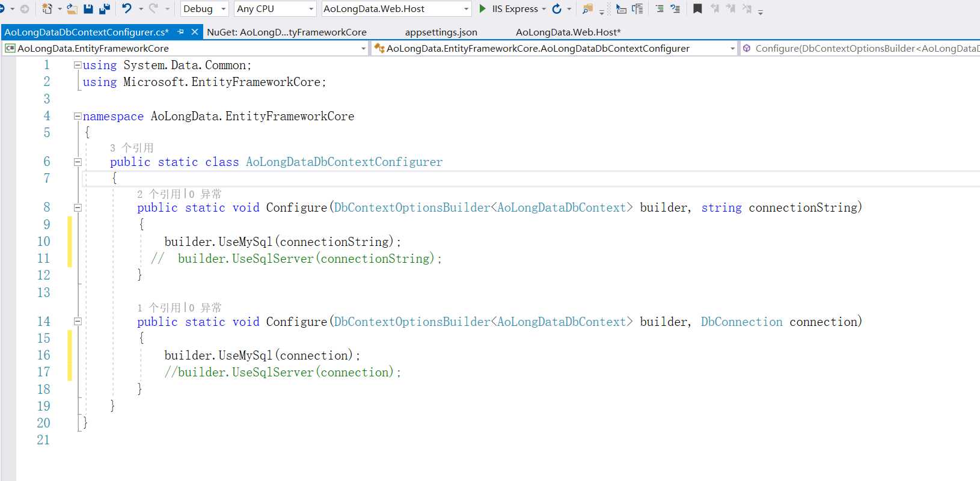Click the New Project toolbar icon

(x=47, y=8)
